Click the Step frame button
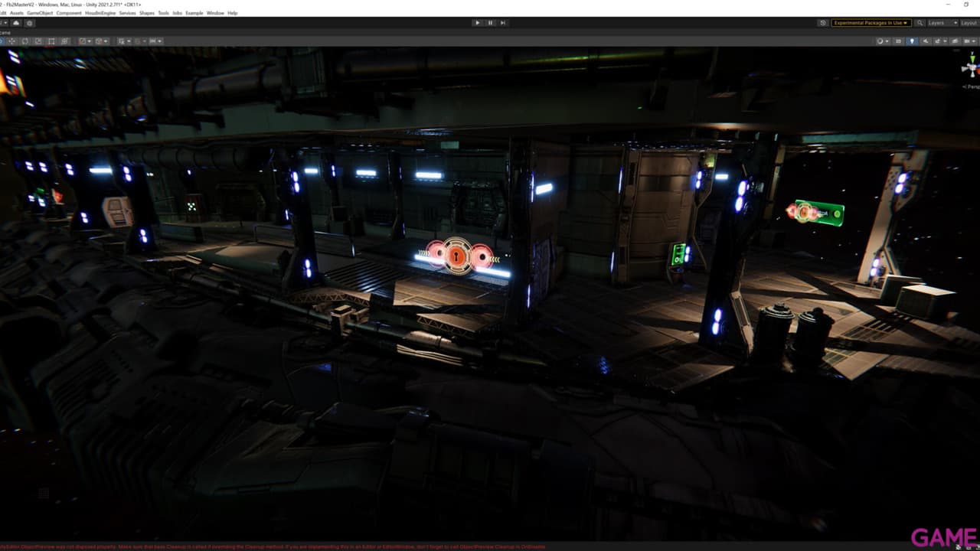Screen dimensions: 980x551 (x=503, y=23)
